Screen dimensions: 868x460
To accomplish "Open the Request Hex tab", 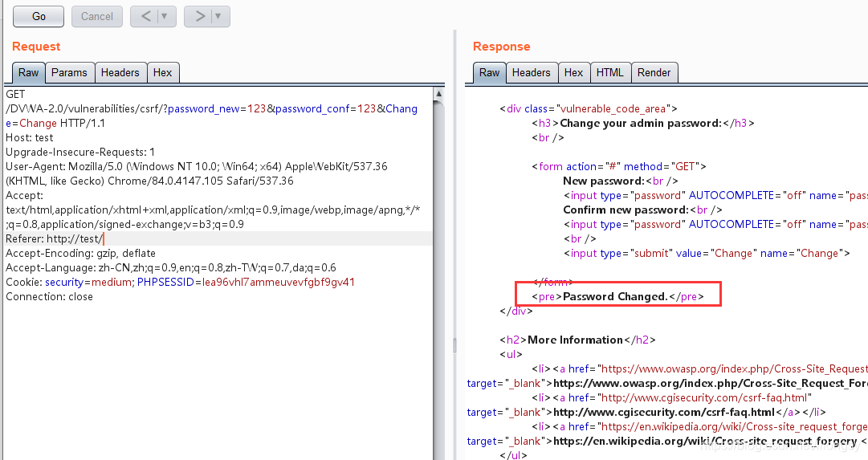I will (x=162, y=72).
